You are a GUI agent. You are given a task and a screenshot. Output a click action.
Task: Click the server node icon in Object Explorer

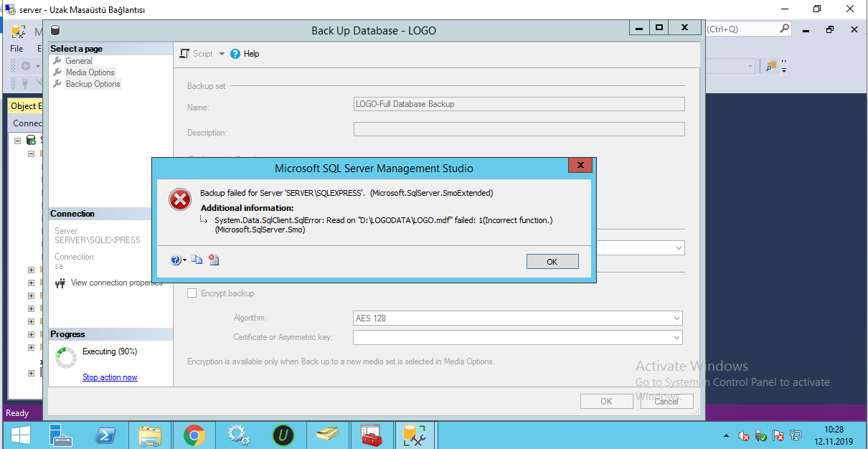[31, 141]
